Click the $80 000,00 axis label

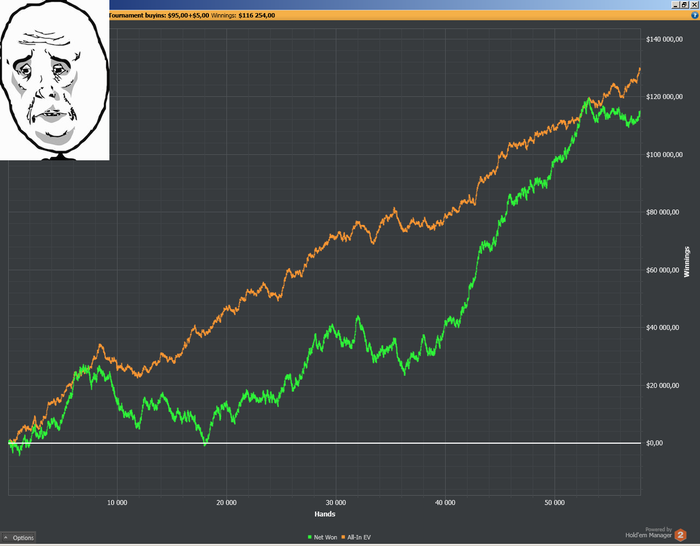[x=662, y=212]
